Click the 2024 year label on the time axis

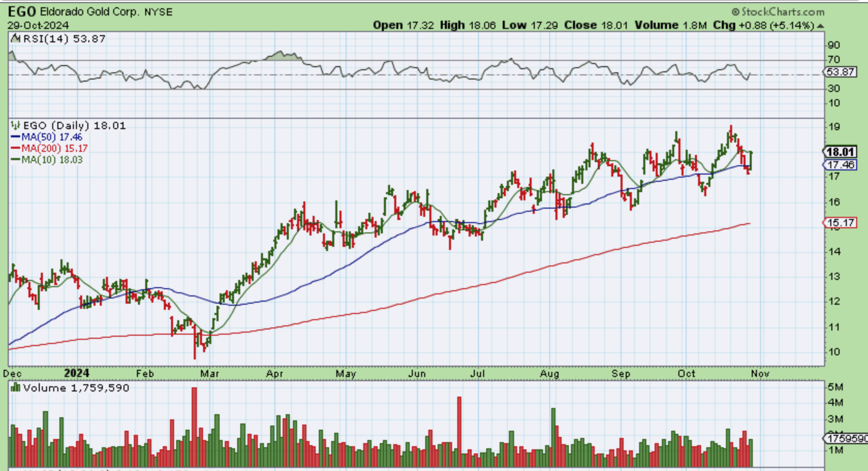point(76,373)
